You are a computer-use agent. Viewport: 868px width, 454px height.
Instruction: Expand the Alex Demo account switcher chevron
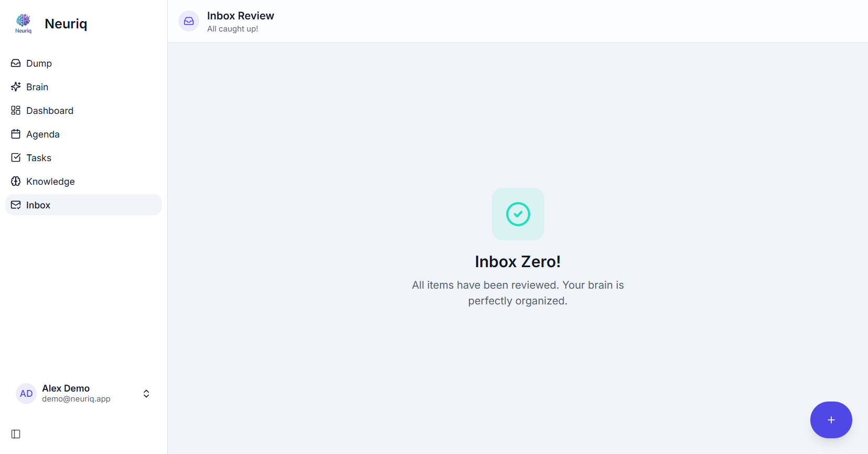[146, 394]
